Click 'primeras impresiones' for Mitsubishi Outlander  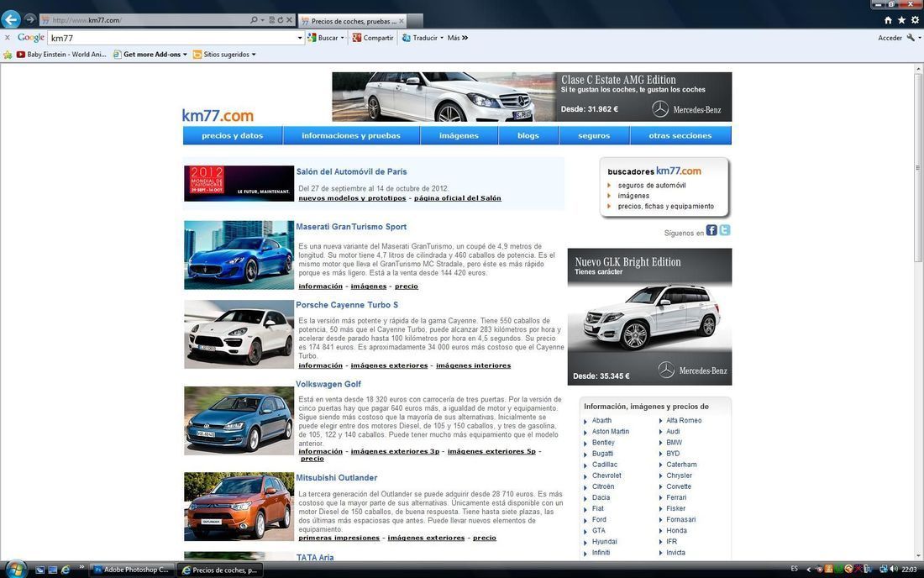click(339, 538)
